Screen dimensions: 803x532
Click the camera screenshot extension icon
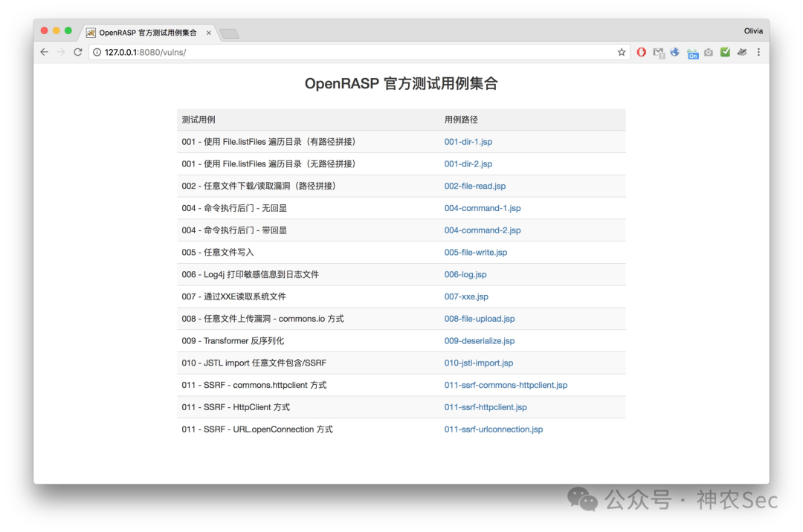pyautogui.click(x=709, y=52)
